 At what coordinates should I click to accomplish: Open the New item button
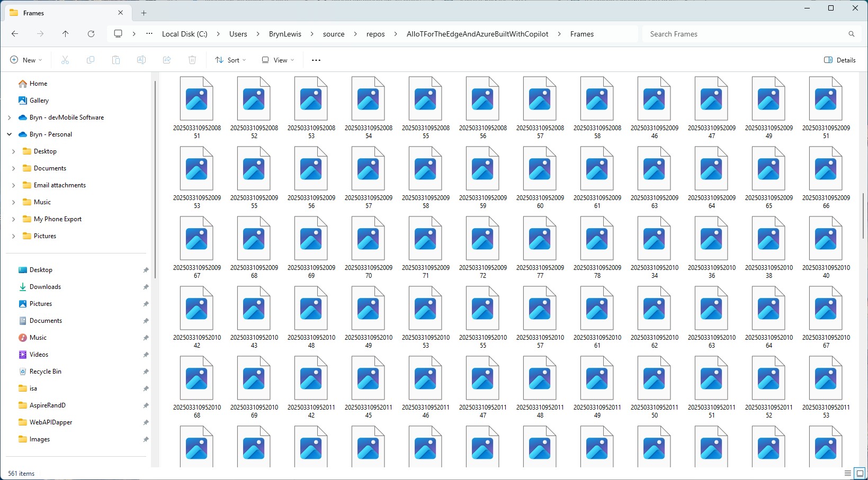pyautogui.click(x=26, y=60)
